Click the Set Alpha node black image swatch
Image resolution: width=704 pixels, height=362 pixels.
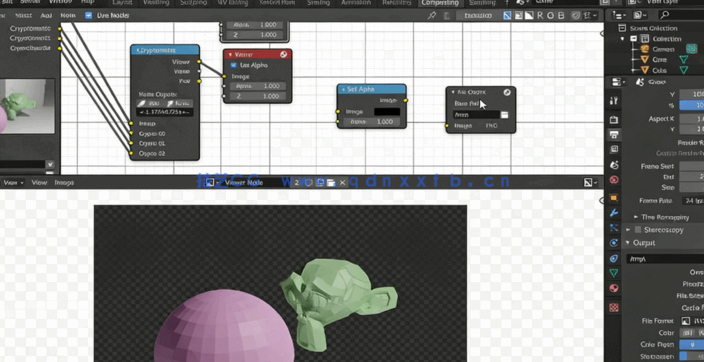pyautogui.click(x=387, y=111)
